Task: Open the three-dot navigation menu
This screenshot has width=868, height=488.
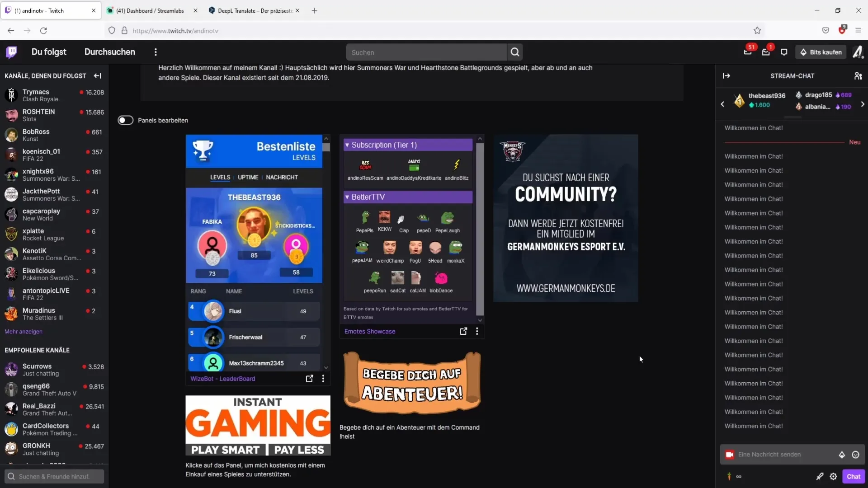Action: 156,52
